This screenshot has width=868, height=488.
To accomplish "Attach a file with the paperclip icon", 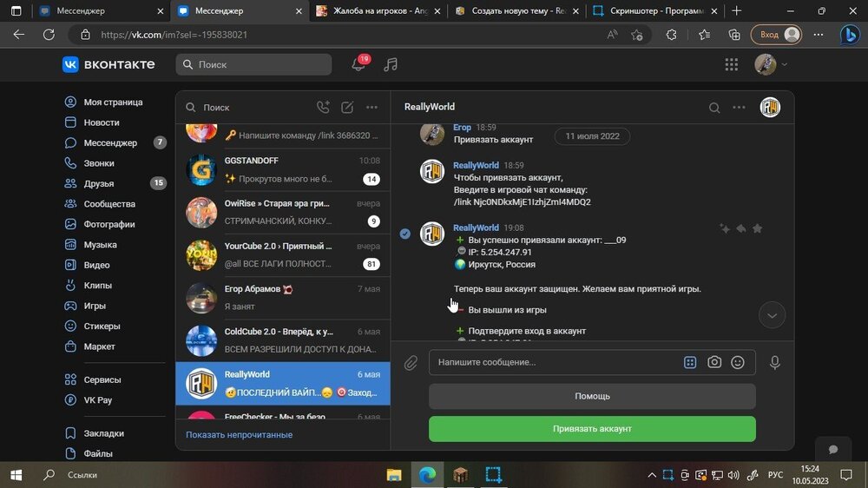I will coord(411,363).
